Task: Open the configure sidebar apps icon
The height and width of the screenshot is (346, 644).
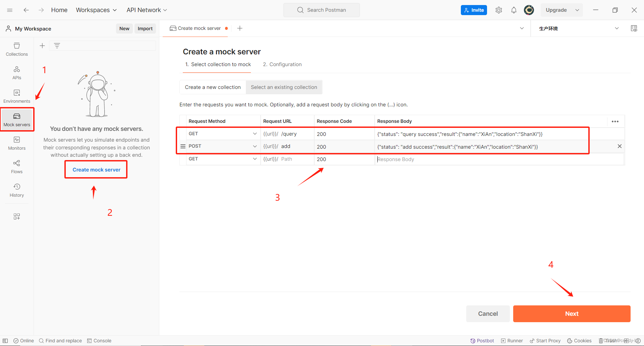Action: [x=17, y=216]
